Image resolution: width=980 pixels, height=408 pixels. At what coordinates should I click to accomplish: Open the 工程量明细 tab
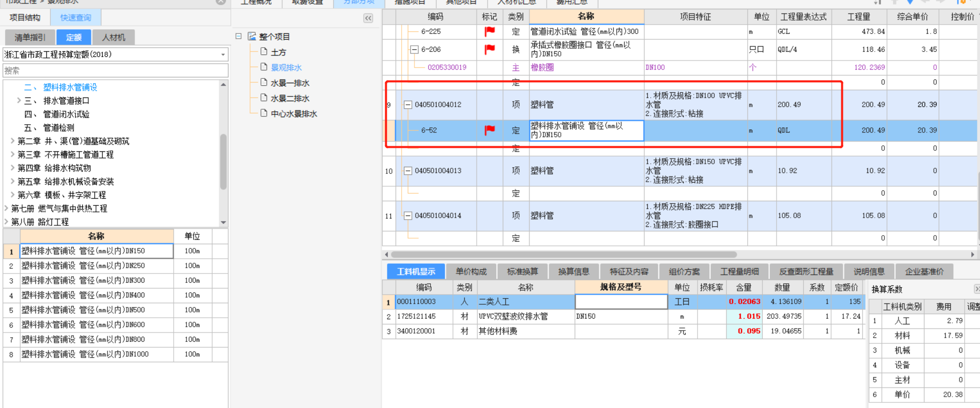click(x=740, y=271)
